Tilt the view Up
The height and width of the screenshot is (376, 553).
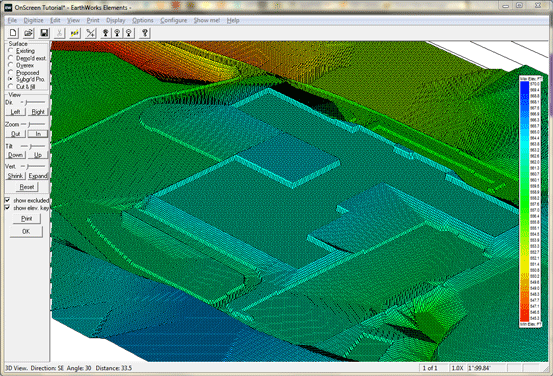(38, 155)
